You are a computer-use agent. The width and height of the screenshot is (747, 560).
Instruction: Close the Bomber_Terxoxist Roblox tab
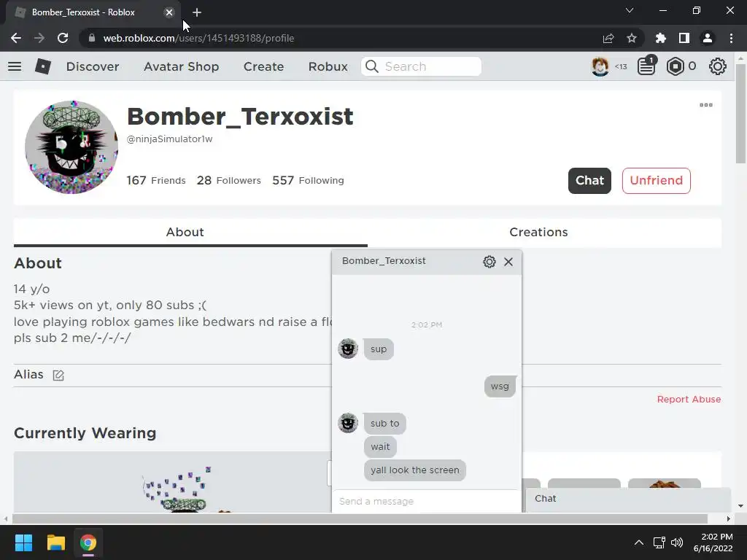click(169, 12)
